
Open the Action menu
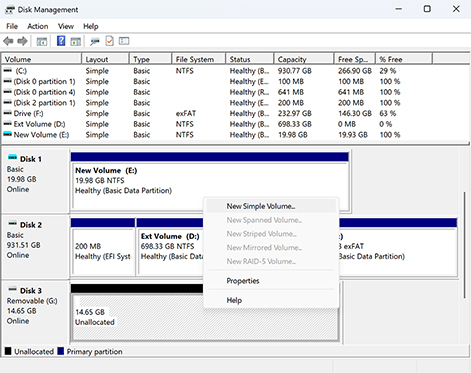coord(38,26)
